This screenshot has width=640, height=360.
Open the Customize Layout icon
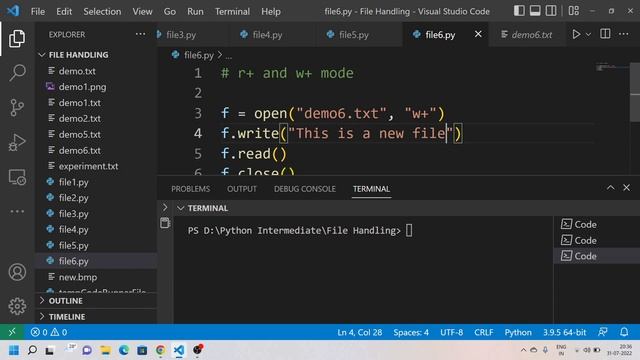(x=573, y=11)
